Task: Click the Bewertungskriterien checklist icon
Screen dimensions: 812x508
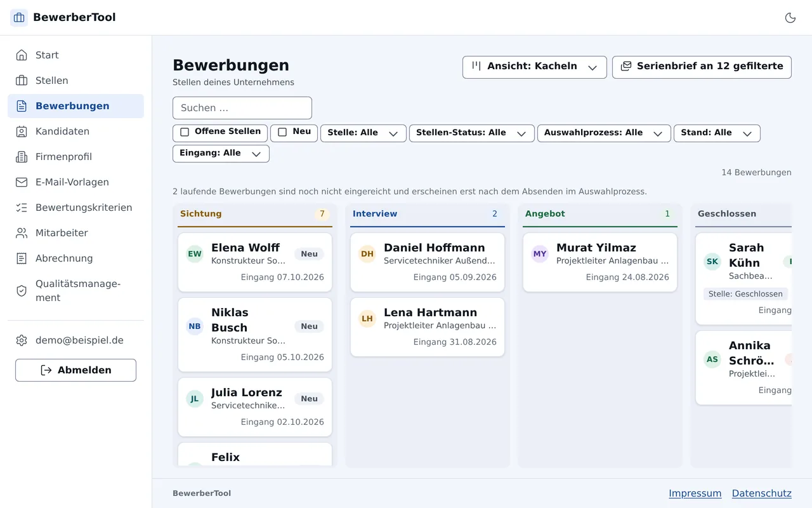Action: (22, 208)
